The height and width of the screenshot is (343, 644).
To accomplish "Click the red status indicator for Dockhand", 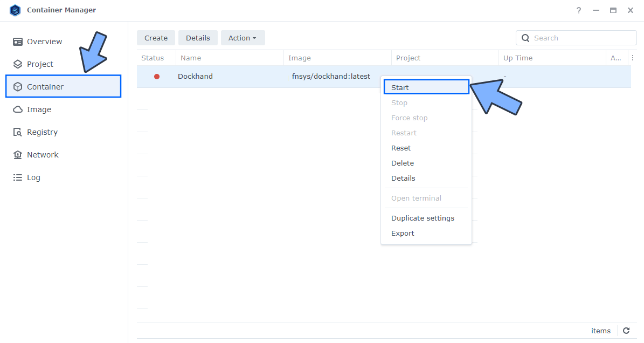I will [156, 76].
